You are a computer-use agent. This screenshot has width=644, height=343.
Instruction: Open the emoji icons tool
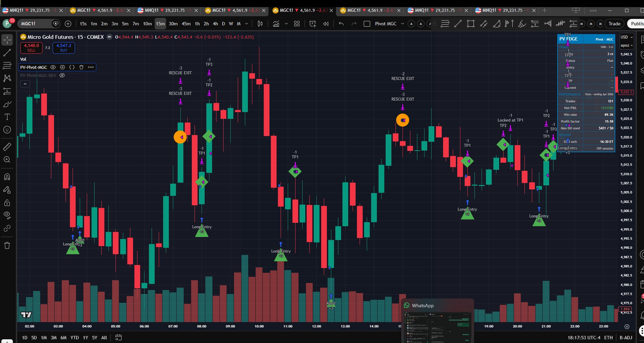point(7,130)
